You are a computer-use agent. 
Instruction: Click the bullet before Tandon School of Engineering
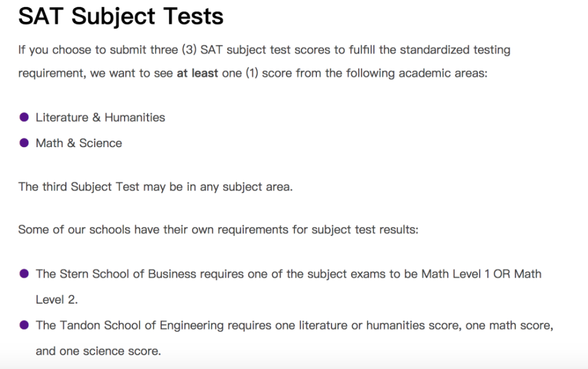click(24, 325)
